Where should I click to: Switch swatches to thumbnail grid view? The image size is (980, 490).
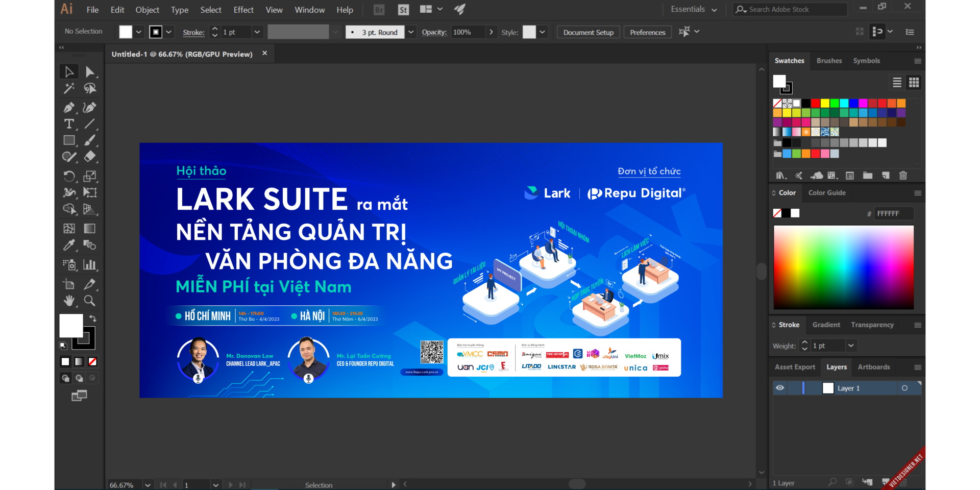click(x=914, y=82)
